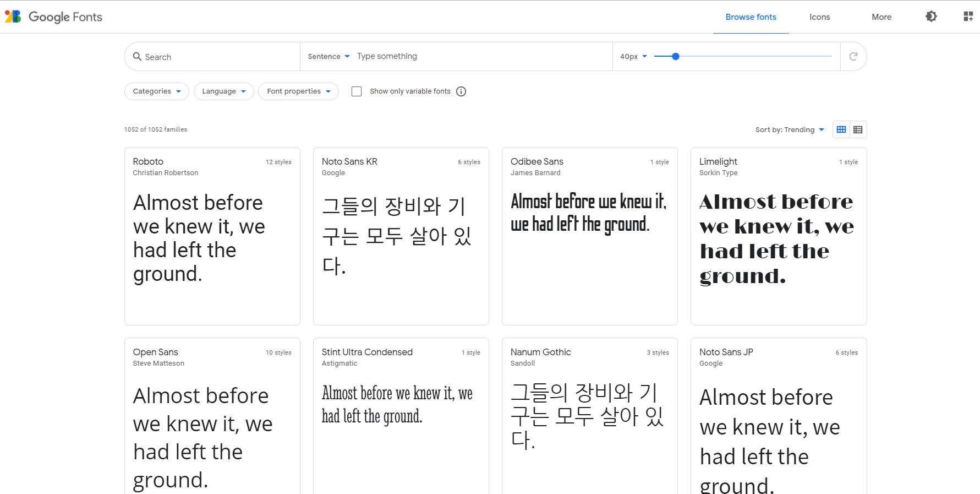Open the Sentence preview type dropdown
Image resolution: width=980 pixels, height=494 pixels.
pos(329,56)
